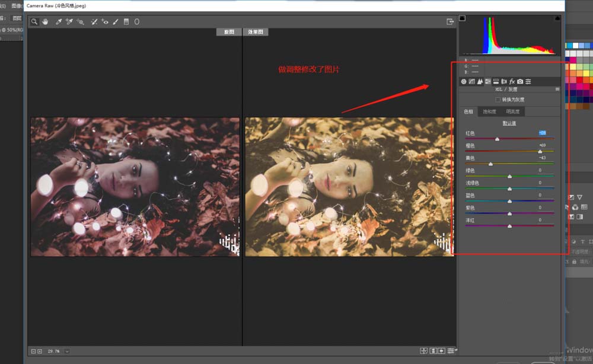Toggle the Graduated Filter tool

(126, 22)
